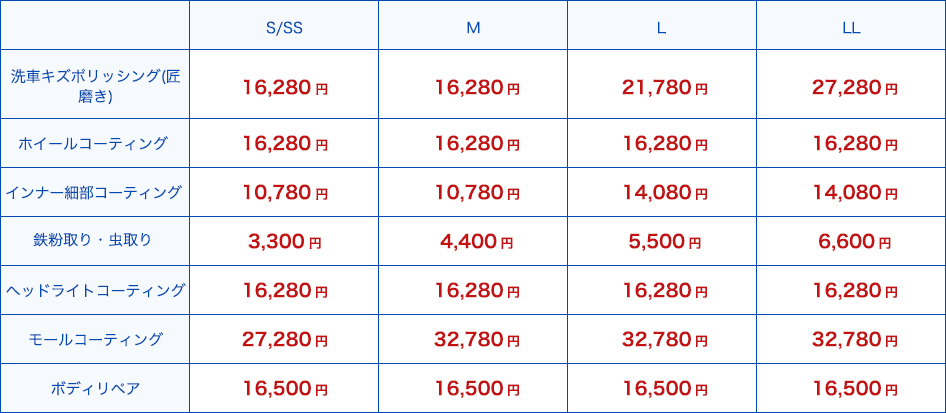This screenshot has width=946, height=413.
Task: Select the 6,600円 price in LL column
Action: pyautogui.click(x=854, y=242)
